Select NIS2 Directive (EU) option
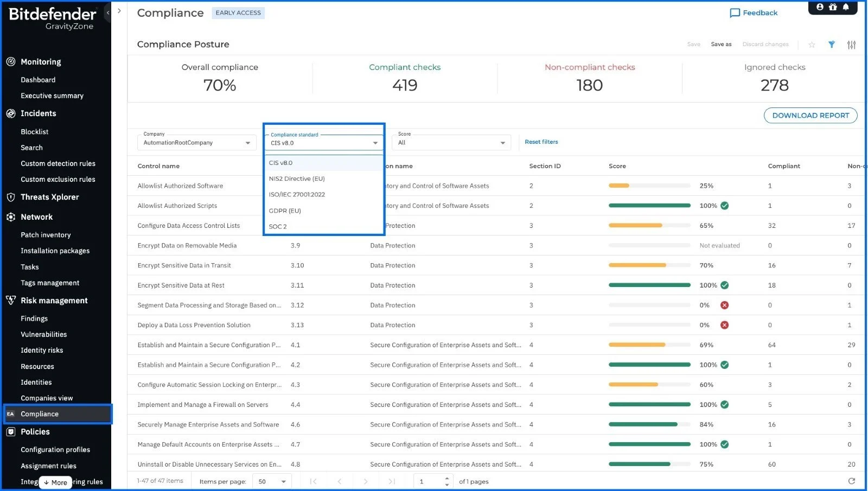This screenshot has width=868, height=491. tap(297, 178)
